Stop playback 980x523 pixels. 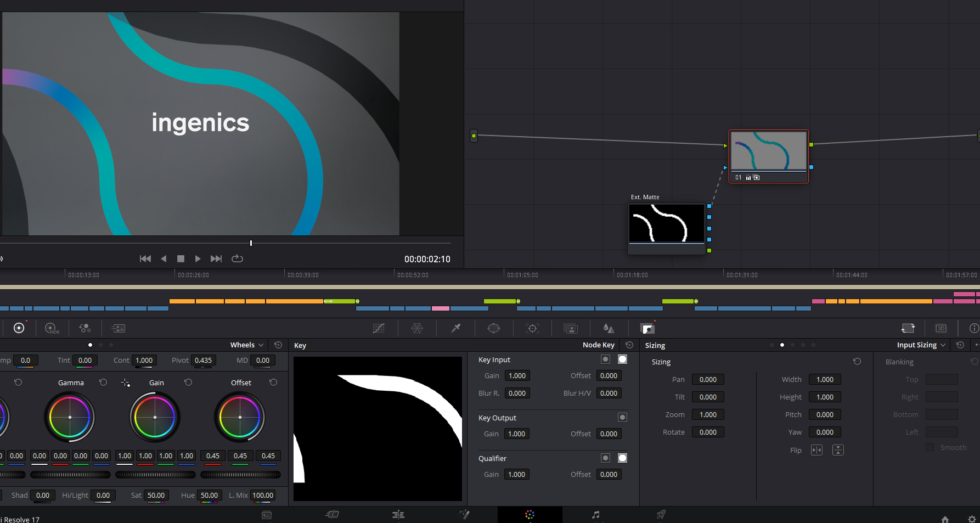(x=181, y=258)
